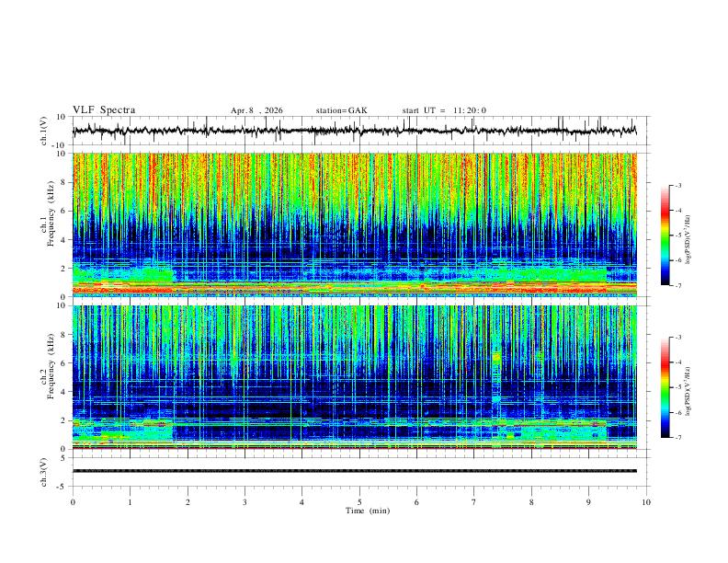This screenshot has height=563, width=728.
Task: Click the "-3" tick on the ch.1 color bar
Action: pos(678,185)
